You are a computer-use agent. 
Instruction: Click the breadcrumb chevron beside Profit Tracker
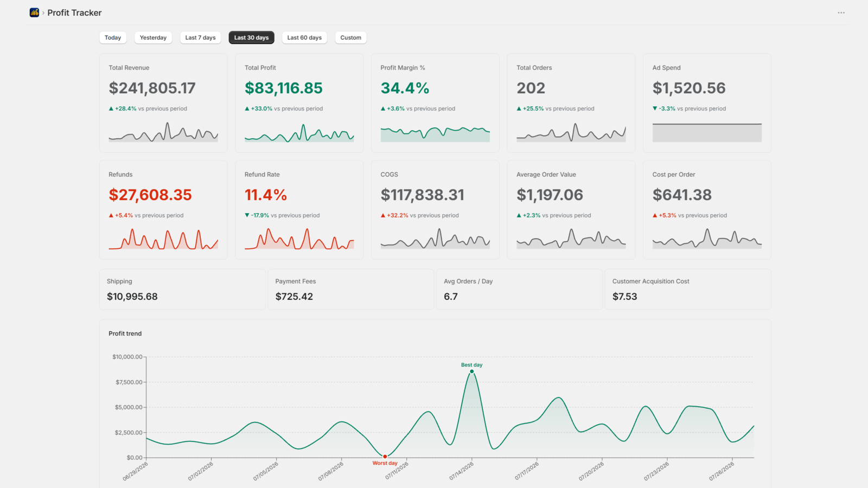click(43, 12)
